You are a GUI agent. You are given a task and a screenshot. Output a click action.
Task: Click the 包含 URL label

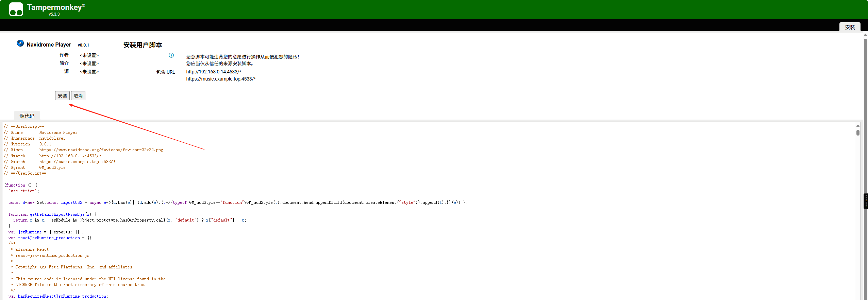click(x=166, y=72)
